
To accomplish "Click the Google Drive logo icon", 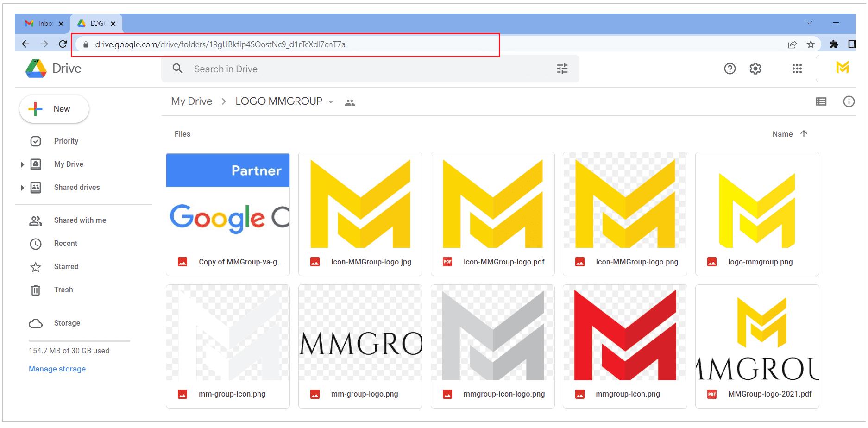I will click(36, 69).
